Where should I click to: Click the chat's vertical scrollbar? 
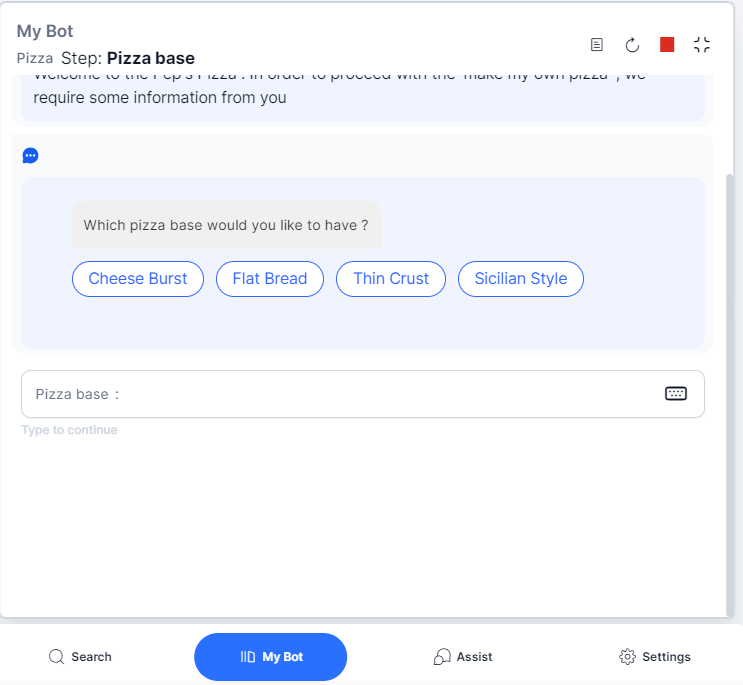click(729, 390)
